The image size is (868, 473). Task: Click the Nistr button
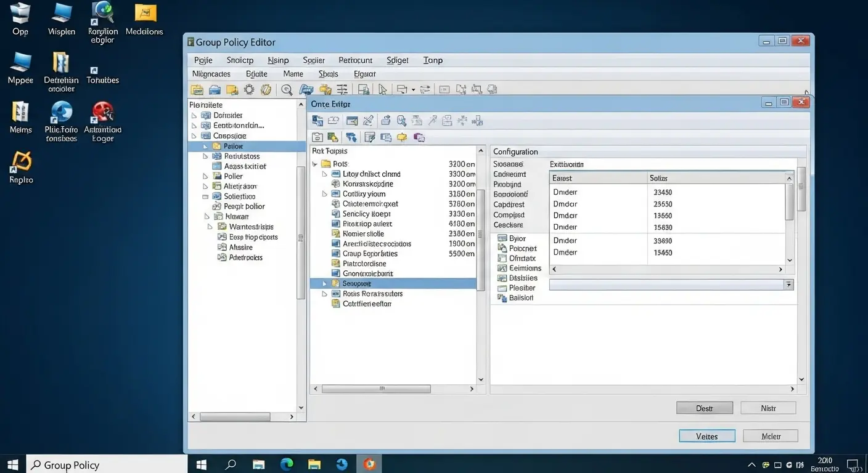click(x=768, y=408)
